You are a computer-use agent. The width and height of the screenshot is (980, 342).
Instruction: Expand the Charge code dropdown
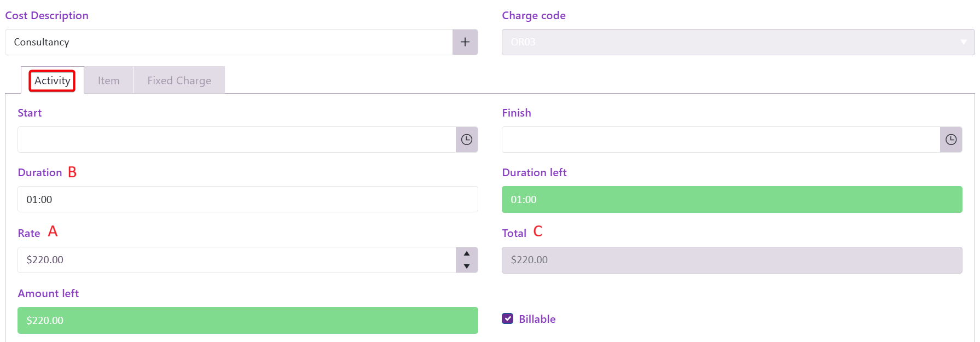963,42
